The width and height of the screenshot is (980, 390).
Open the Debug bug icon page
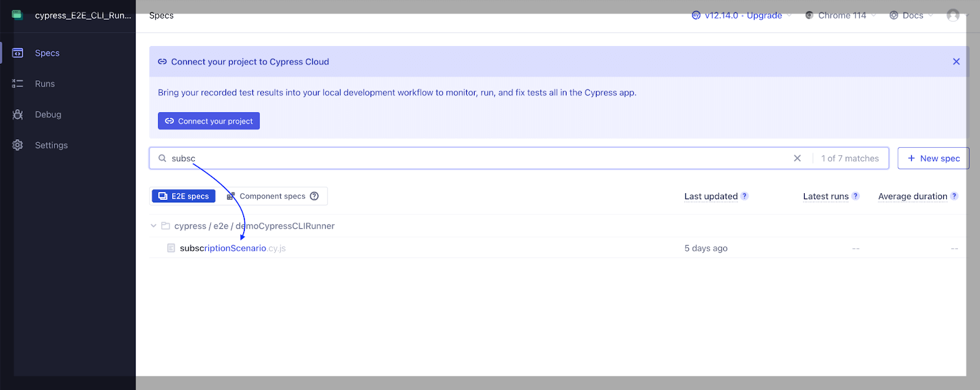coord(18,115)
